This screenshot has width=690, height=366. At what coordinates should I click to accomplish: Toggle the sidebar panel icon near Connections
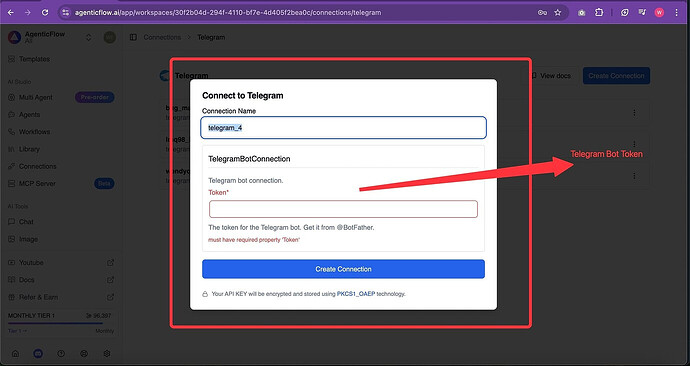133,37
